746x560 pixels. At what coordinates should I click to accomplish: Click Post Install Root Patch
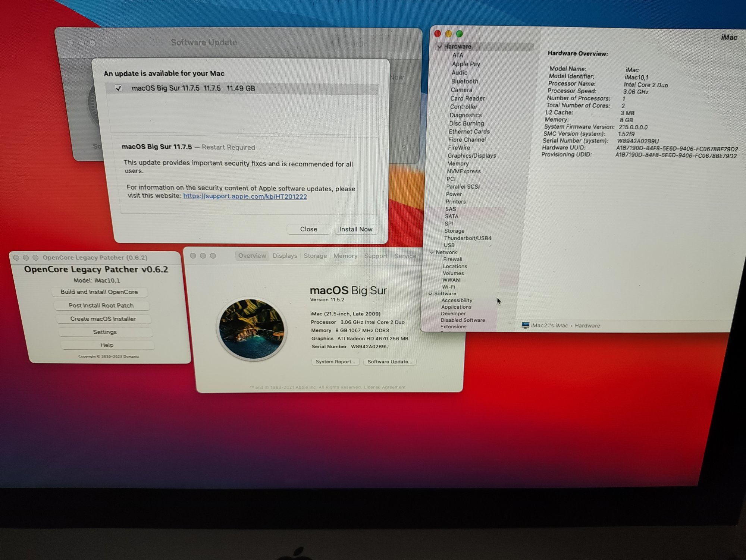tap(101, 305)
